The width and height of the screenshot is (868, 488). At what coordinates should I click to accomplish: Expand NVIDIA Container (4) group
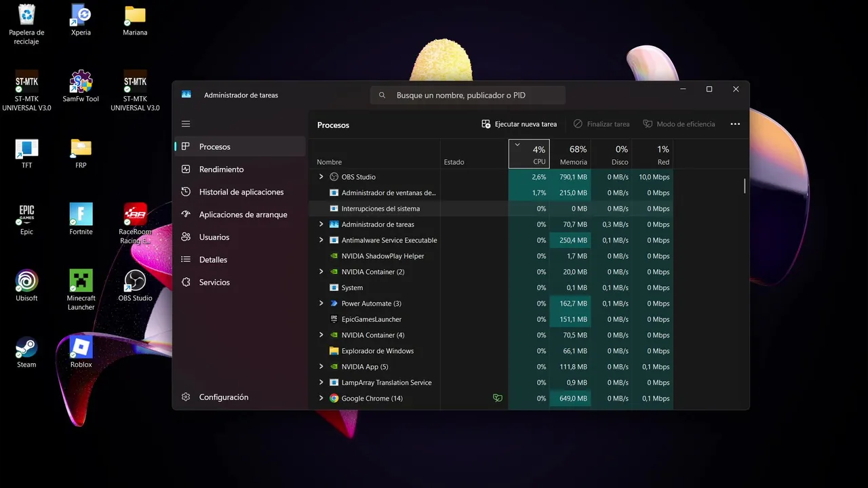click(x=321, y=335)
